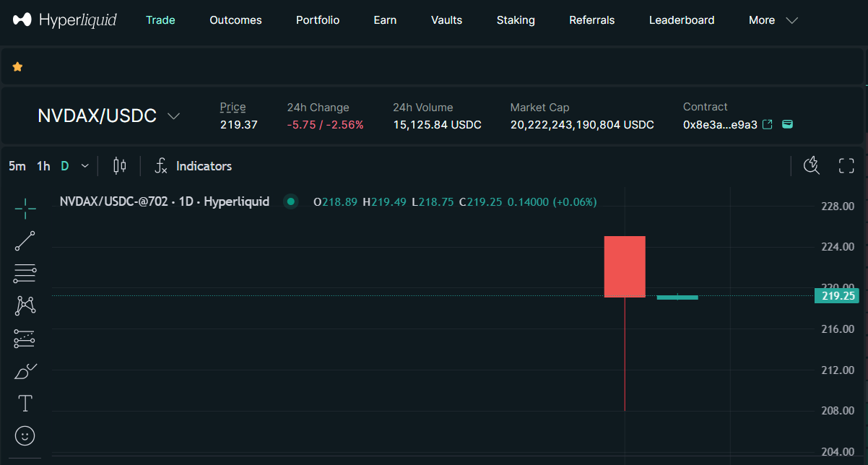The image size is (868, 465).
Task: Click the green status dot in chart legend
Action: (291, 201)
